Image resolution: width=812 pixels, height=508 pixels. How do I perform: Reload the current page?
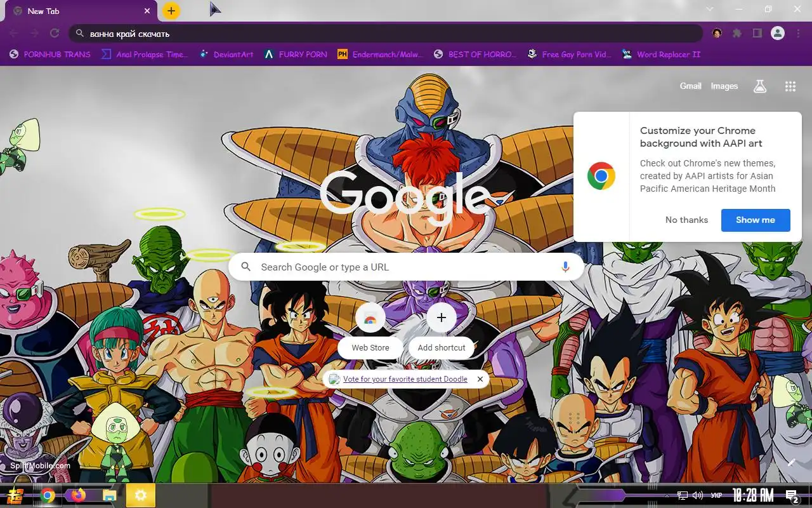tap(55, 33)
